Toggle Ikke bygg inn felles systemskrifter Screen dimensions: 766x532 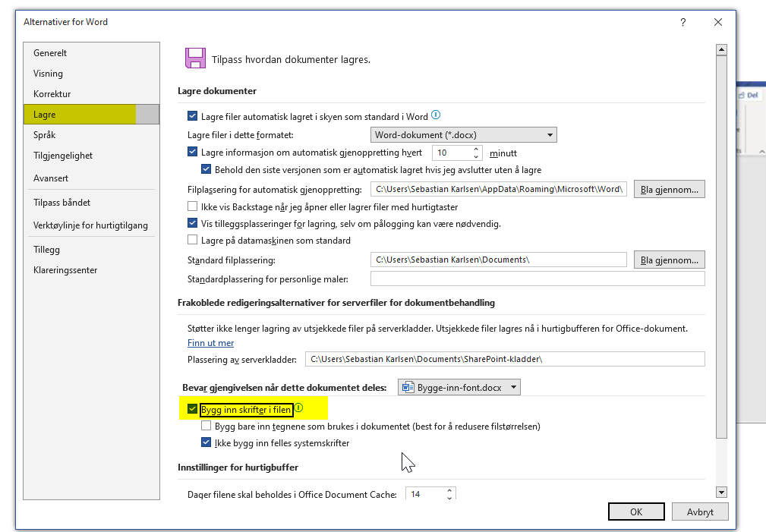(x=206, y=442)
